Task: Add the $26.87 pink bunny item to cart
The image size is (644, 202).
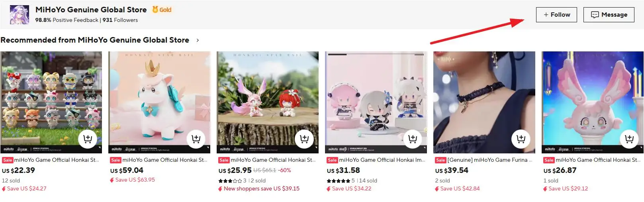Action: pos(629,139)
